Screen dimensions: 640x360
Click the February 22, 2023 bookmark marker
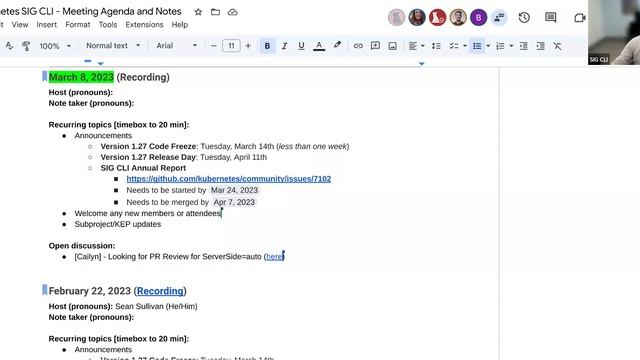click(44, 290)
